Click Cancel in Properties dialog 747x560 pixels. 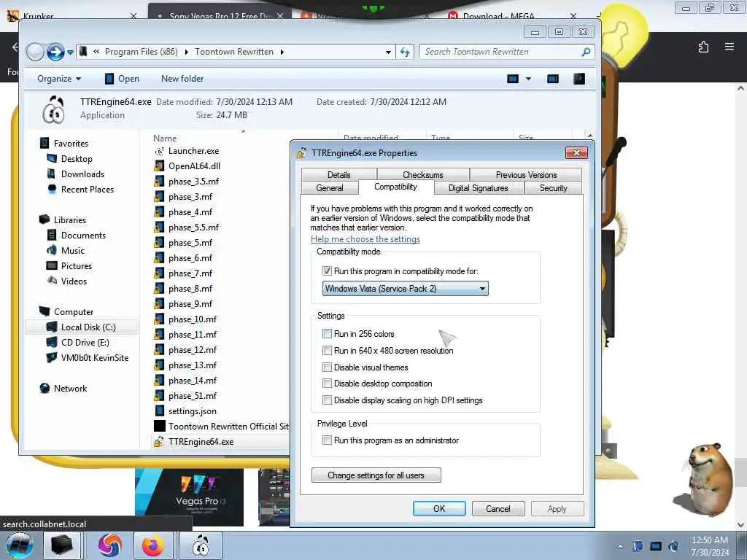[x=498, y=508]
